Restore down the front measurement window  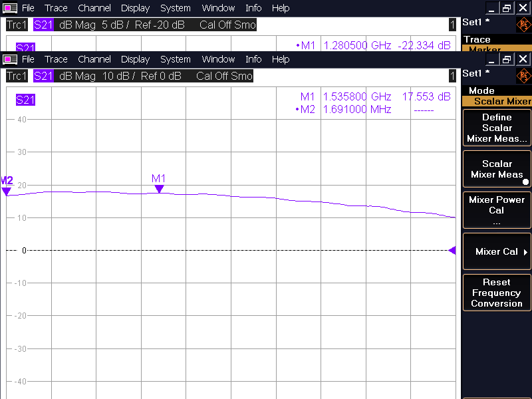[x=507, y=59]
